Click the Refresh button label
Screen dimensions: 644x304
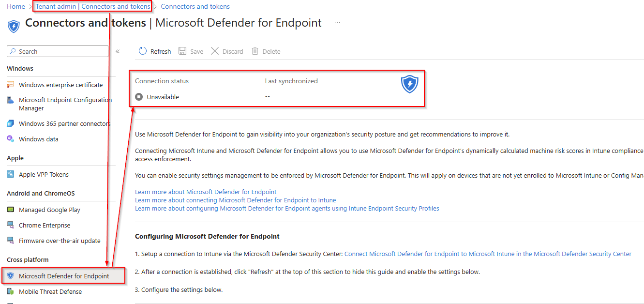pos(161,51)
